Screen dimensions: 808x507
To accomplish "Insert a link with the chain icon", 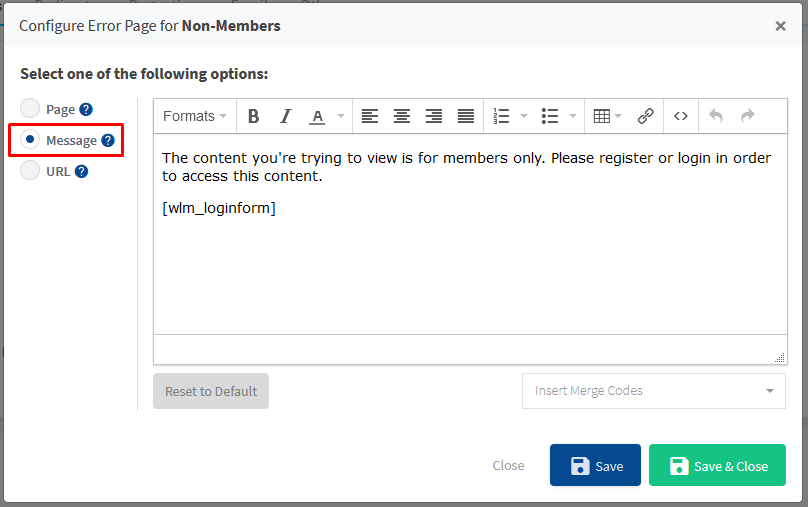I will [x=645, y=116].
